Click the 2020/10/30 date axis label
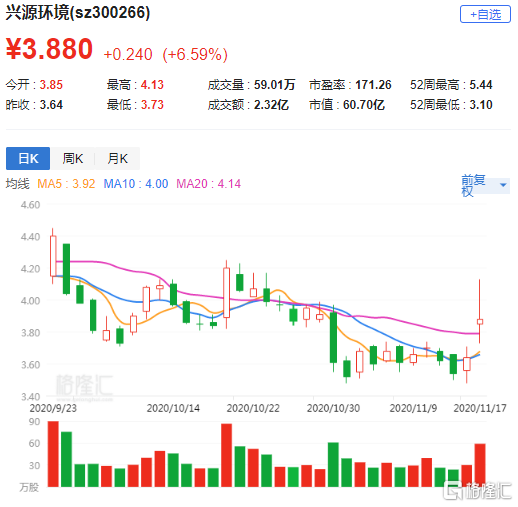This screenshot has height=507, width=518. tap(333, 408)
